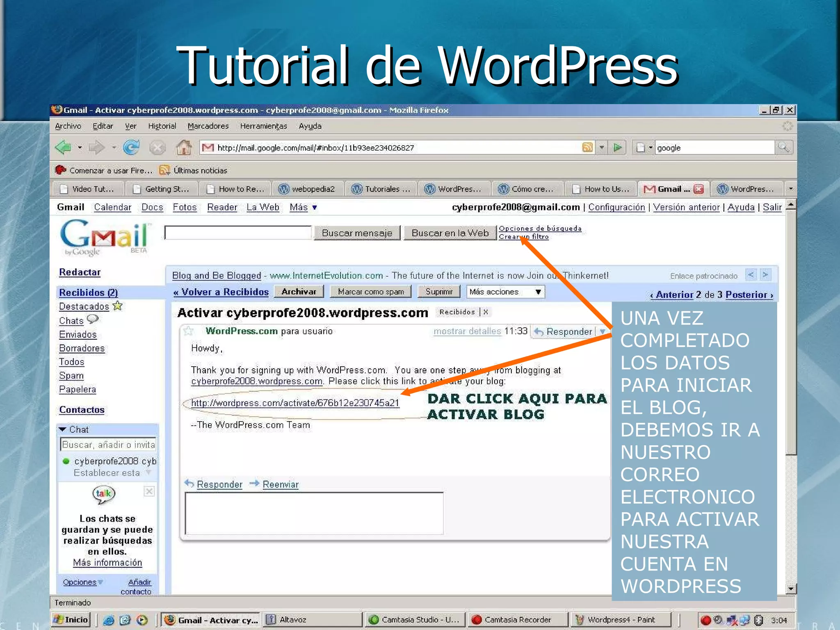Screen dimensions: 840x630
Task: Switch to Camtasia Recorder taskbar item
Action: [517, 620]
